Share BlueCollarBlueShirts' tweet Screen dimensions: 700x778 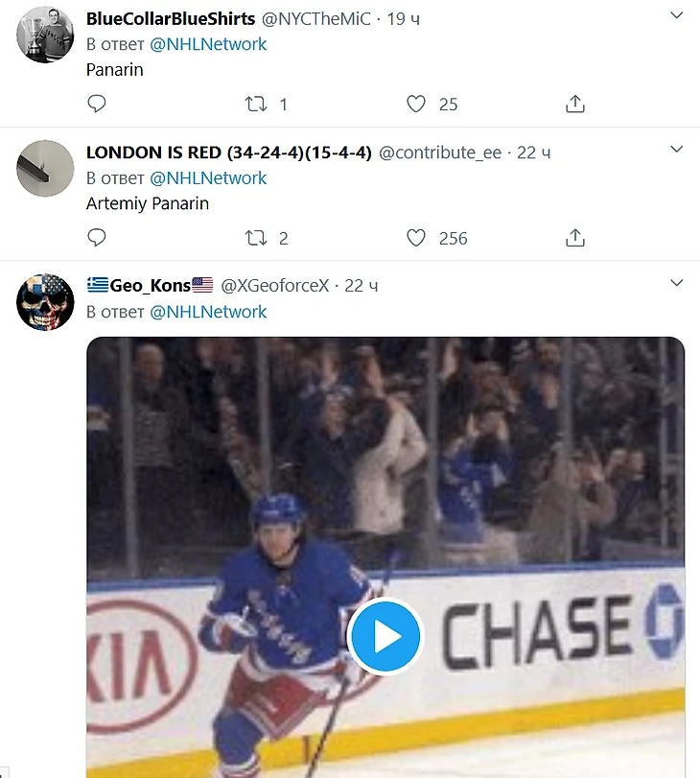coord(575,104)
